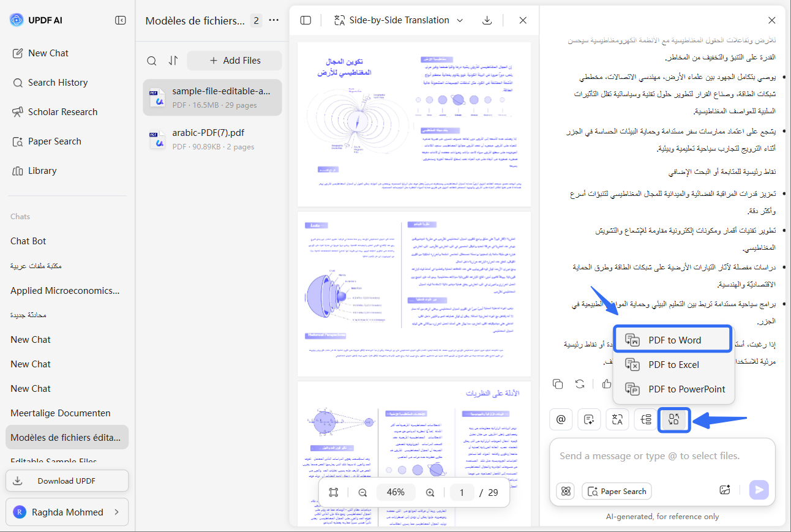Close the document preview panel

coord(523,20)
